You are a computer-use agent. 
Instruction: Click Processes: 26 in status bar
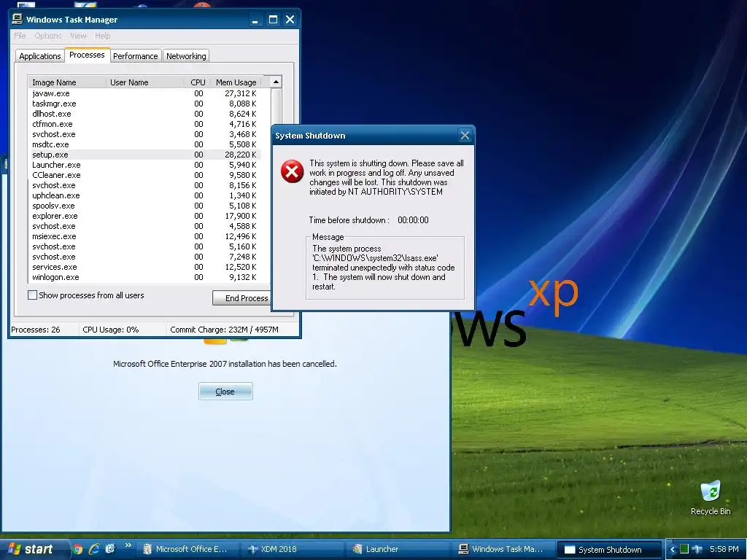coord(36,330)
